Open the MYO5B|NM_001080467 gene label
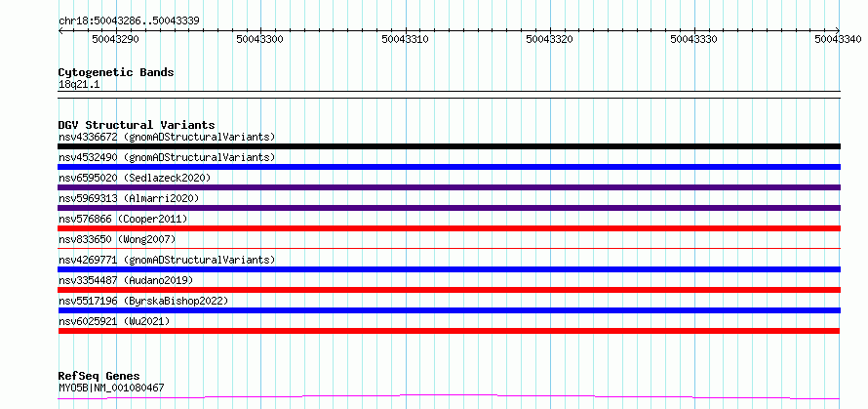The height and width of the screenshot is (409, 868). pos(111,388)
